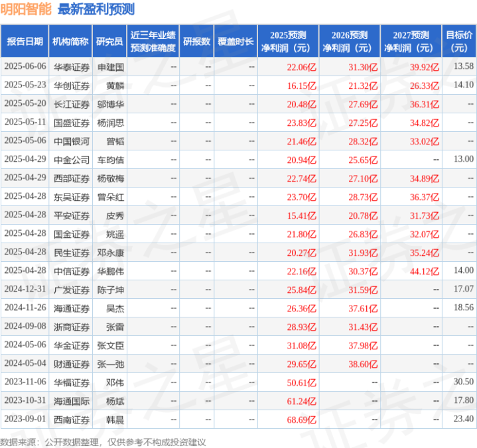Click the 44.12亿 forecast in 中信证券 row
The width and height of the screenshot is (477, 448).
(424, 270)
